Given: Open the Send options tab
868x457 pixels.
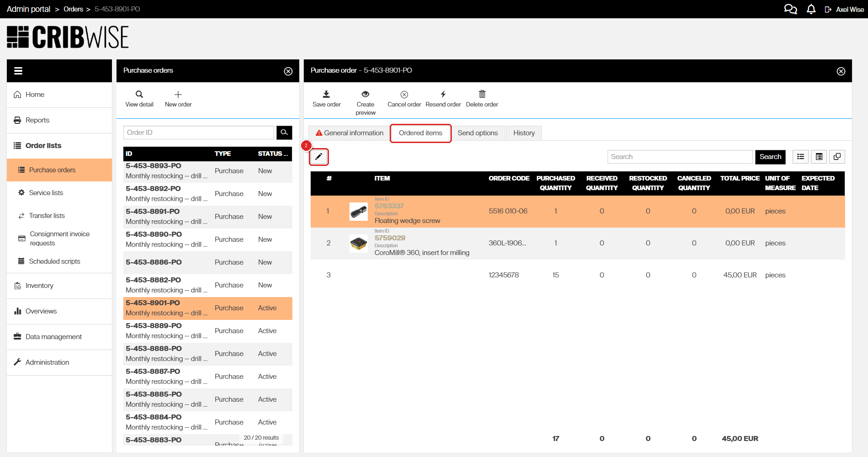Looking at the screenshot, I should point(478,133).
